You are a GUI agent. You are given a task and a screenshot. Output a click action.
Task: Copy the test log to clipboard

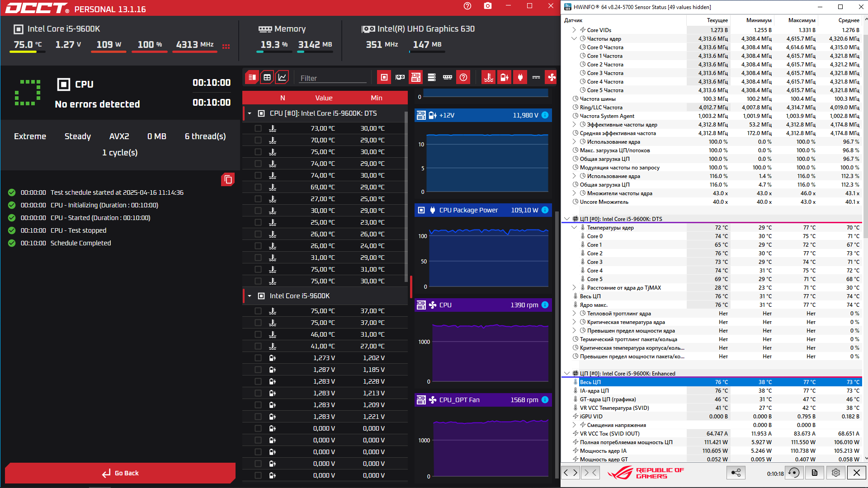(x=228, y=179)
